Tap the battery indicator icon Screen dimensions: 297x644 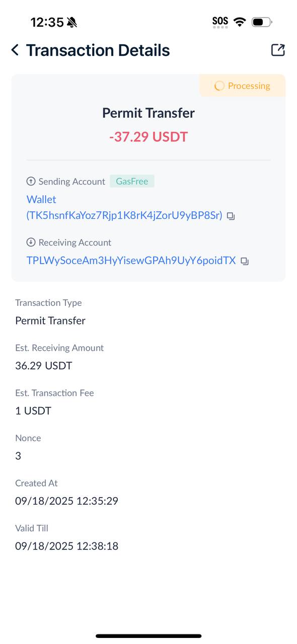[x=262, y=22]
